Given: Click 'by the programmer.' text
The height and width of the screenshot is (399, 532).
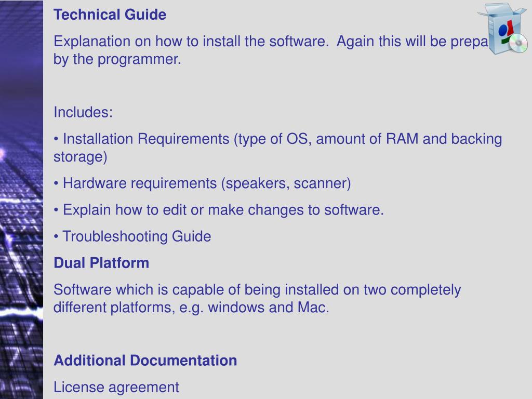Looking at the screenshot, I should pyautogui.click(x=117, y=59).
